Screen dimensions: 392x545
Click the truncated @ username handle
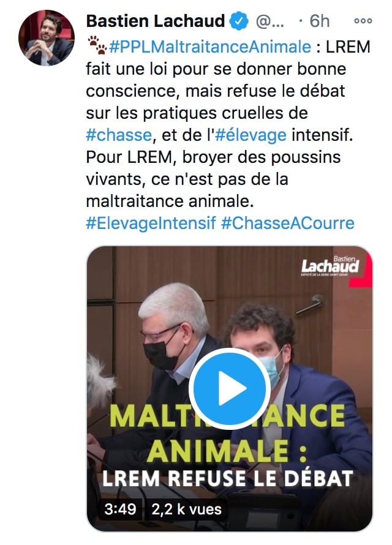click(268, 21)
